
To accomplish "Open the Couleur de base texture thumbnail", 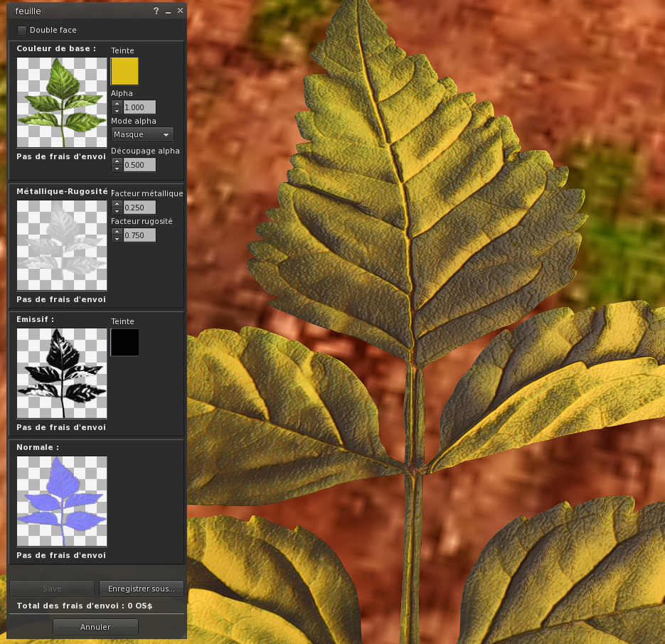I will (x=61, y=102).
